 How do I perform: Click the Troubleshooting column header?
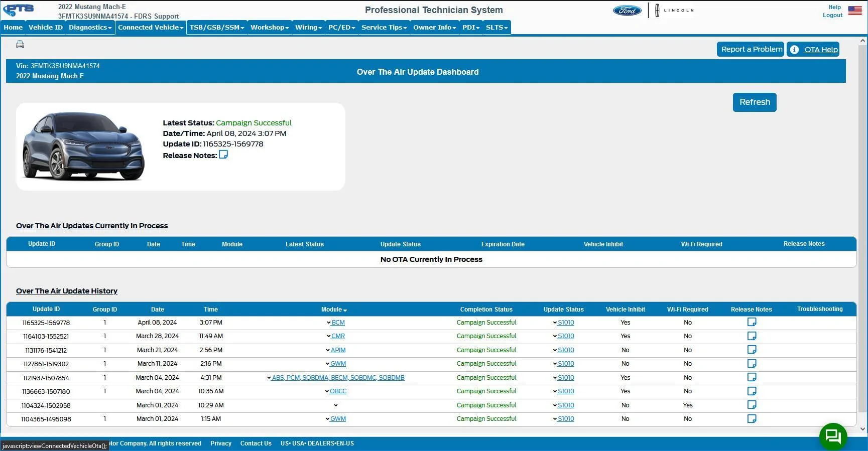[x=820, y=309]
